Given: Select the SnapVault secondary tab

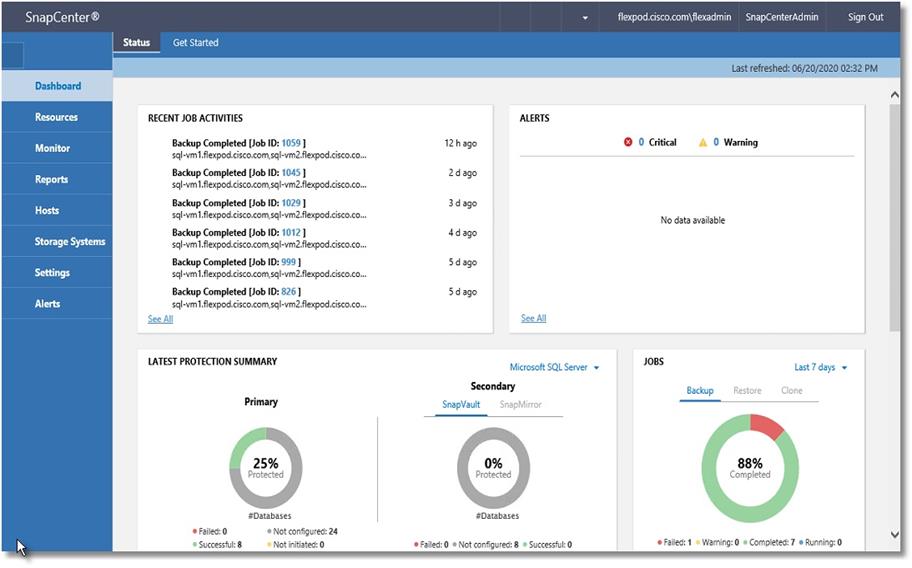Looking at the screenshot, I should 461,405.
